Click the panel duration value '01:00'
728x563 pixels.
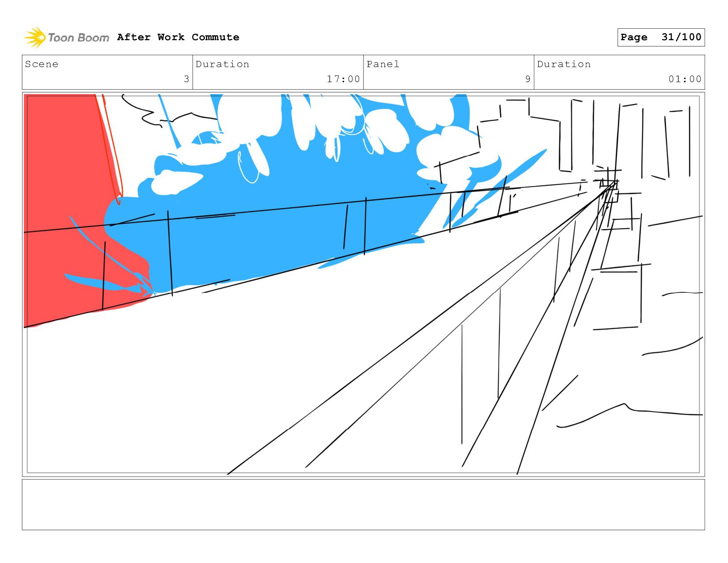coord(685,79)
